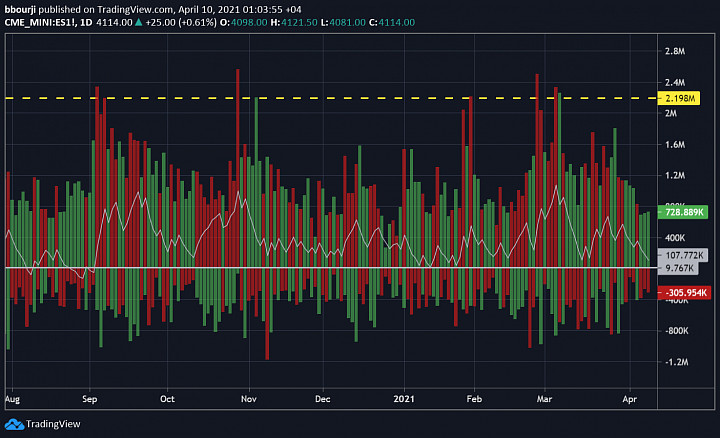
Task: Click the 2021 label on time axis
Action: coord(404,399)
